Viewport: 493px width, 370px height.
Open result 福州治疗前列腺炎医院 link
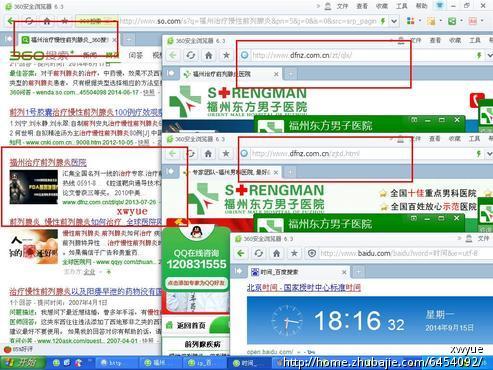click(x=48, y=162)
